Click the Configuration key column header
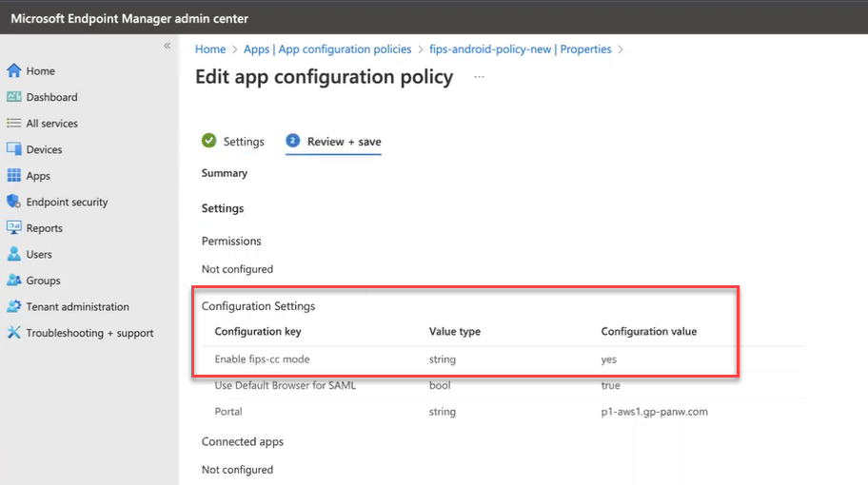 click(x=258, y=332)
